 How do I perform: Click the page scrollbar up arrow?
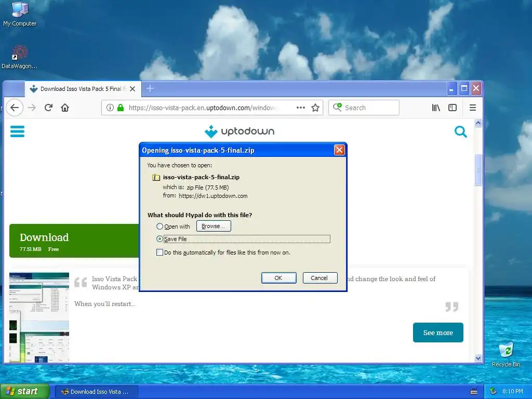click(x=478, y=123)
